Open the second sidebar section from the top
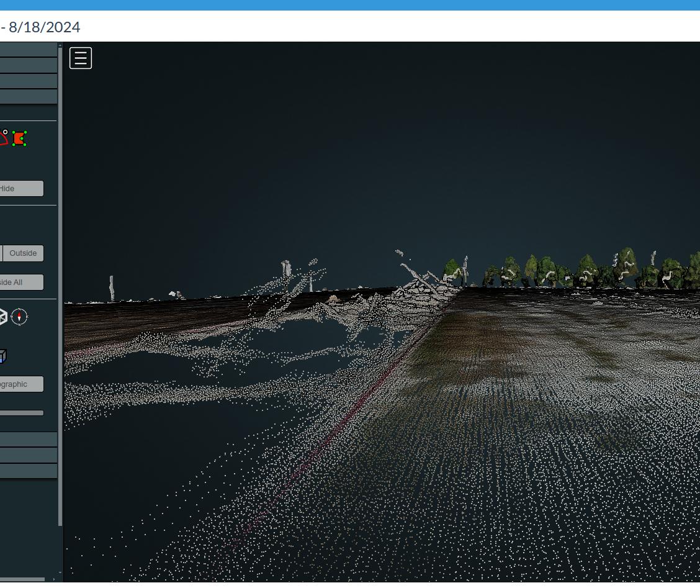The image size is (700, 588). pyautogui.click(x=28, y=65)
